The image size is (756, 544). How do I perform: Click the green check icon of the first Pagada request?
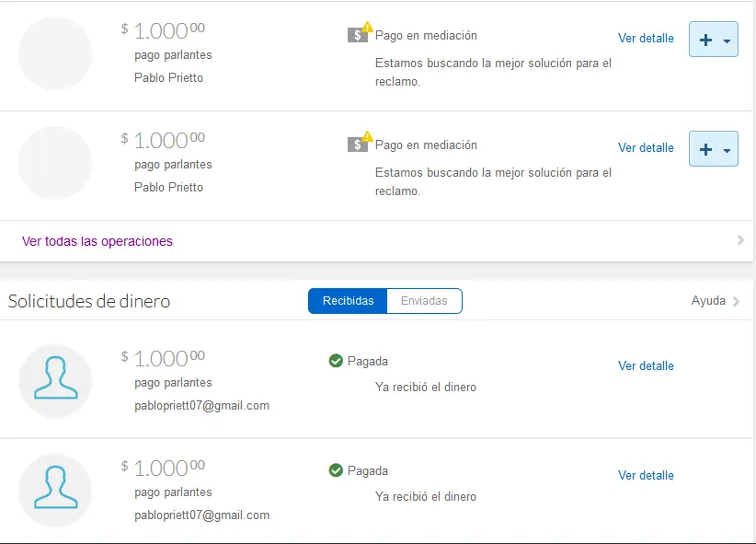click(336, 361)
